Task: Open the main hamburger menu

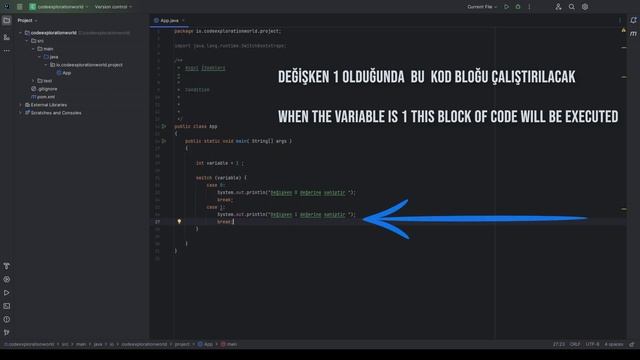Action: pyautogui.click(x=19, y=7)
